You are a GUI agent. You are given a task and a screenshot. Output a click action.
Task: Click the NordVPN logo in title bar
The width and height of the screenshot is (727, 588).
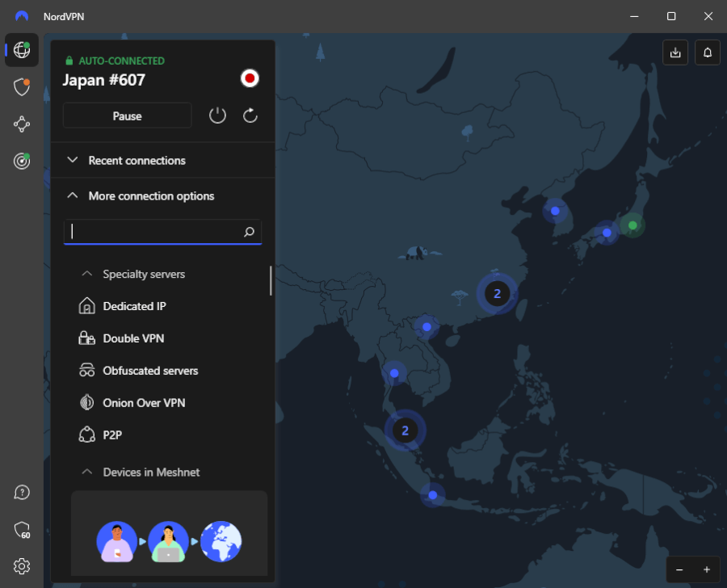(x=22, y=16)
